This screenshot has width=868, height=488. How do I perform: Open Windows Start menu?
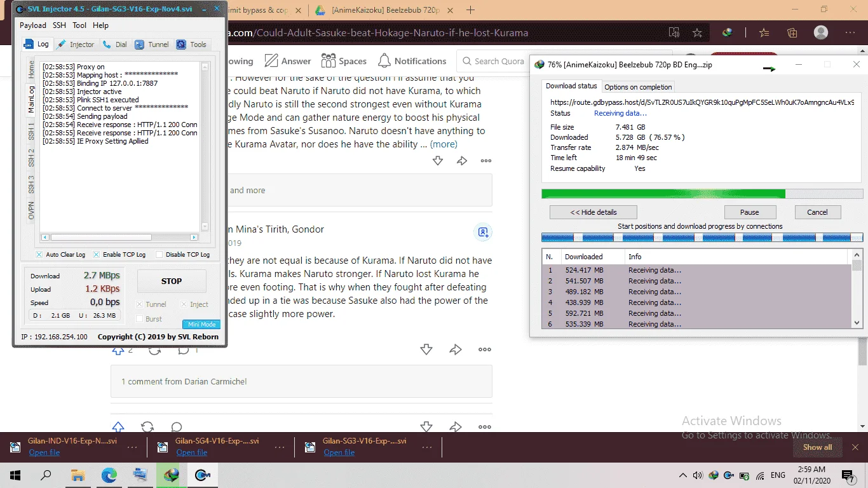point(15,475)
